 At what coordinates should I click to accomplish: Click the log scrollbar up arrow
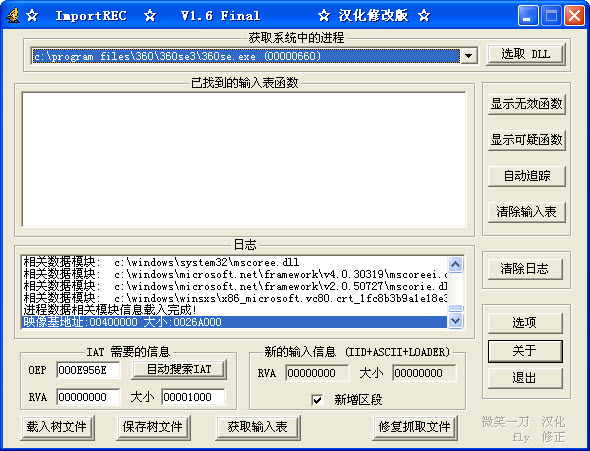tap(455, 264)
